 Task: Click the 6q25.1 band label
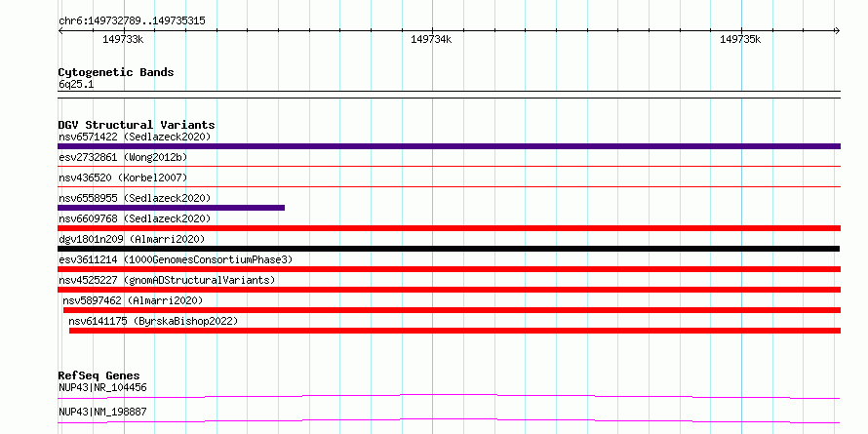pyautogui.click(x=76, y=85)
